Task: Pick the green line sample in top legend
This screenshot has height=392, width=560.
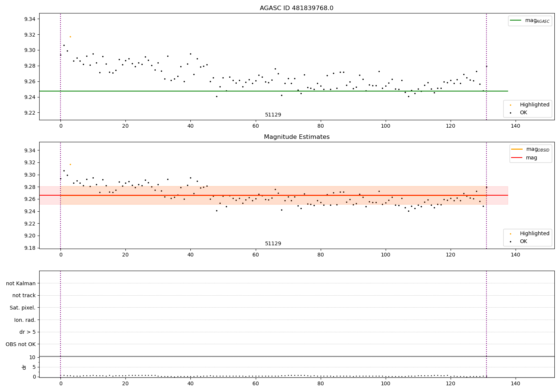Action: (x=516, y=21)
